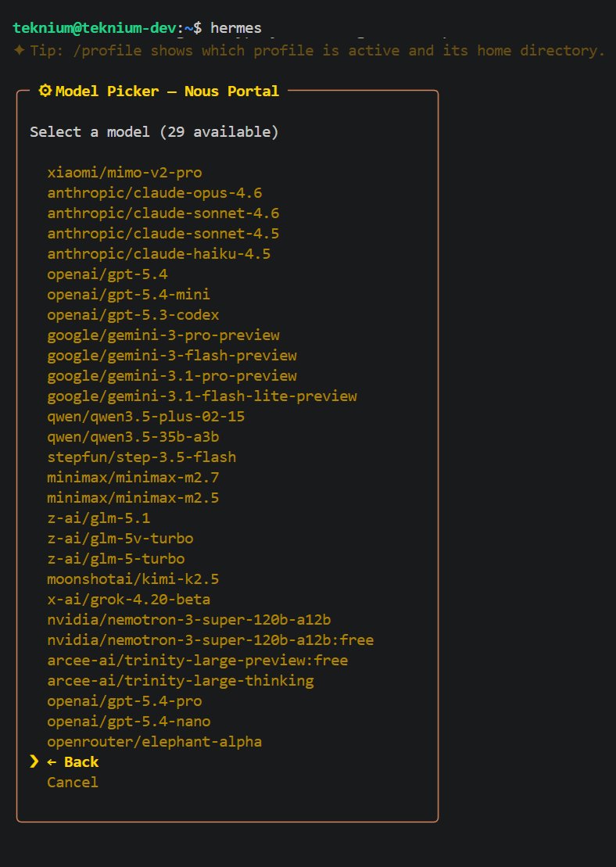Select minimax/minimax-m2.7 entry
Image resolution: width=616 pixels, height=867 pixels.
[x=133, y=478]
